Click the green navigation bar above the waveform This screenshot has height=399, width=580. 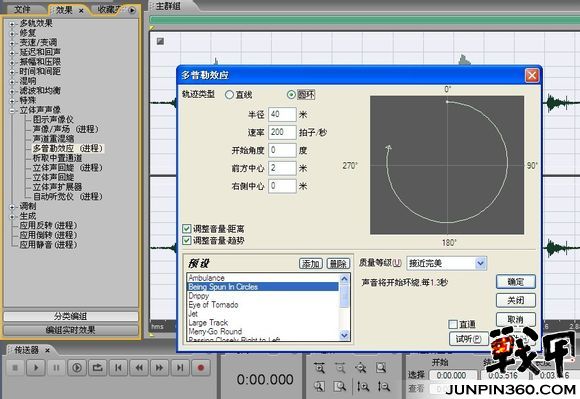click(x=364, y=19)
